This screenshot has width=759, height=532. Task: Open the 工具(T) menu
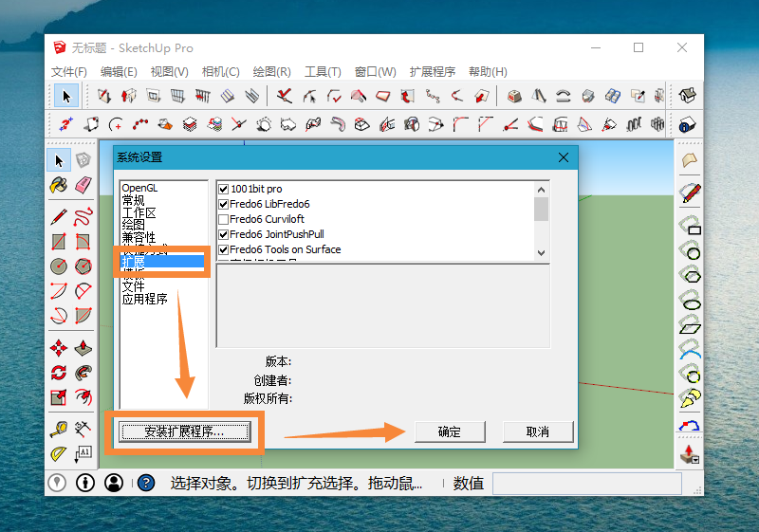pyautogui.click(x=323, y=72)
